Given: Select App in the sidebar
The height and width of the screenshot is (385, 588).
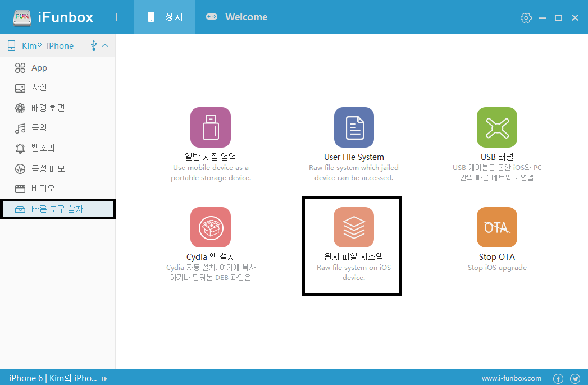Looking at the screenshot, I should pos(58,68).
